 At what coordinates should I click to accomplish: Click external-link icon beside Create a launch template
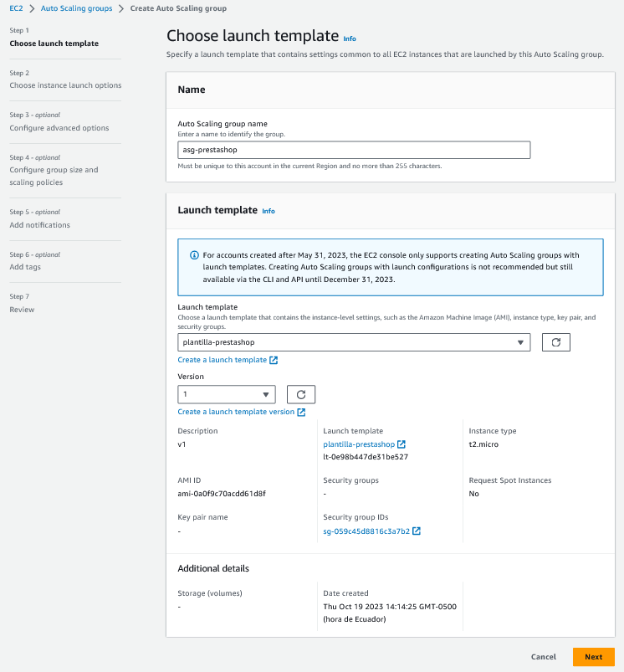point(274,360)
